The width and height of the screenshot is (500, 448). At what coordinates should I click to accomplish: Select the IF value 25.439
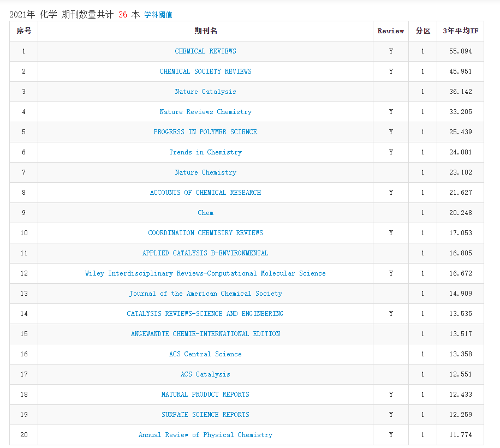point(461,132)
